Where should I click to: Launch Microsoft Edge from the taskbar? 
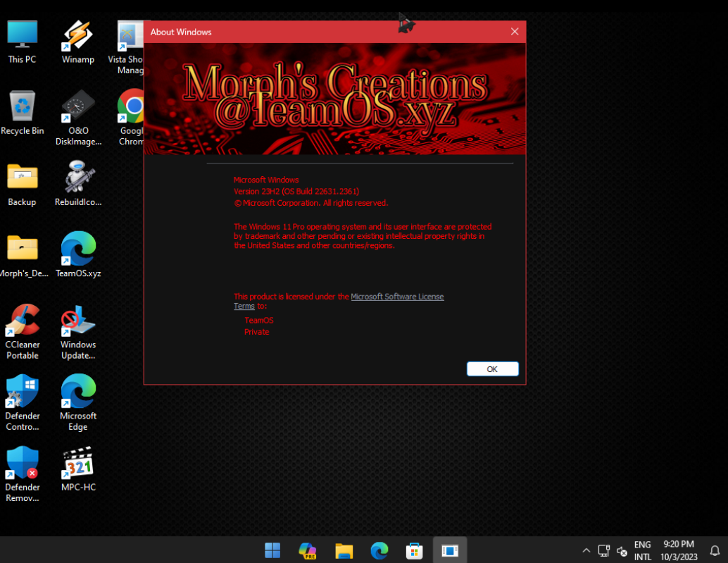(379, 550)
